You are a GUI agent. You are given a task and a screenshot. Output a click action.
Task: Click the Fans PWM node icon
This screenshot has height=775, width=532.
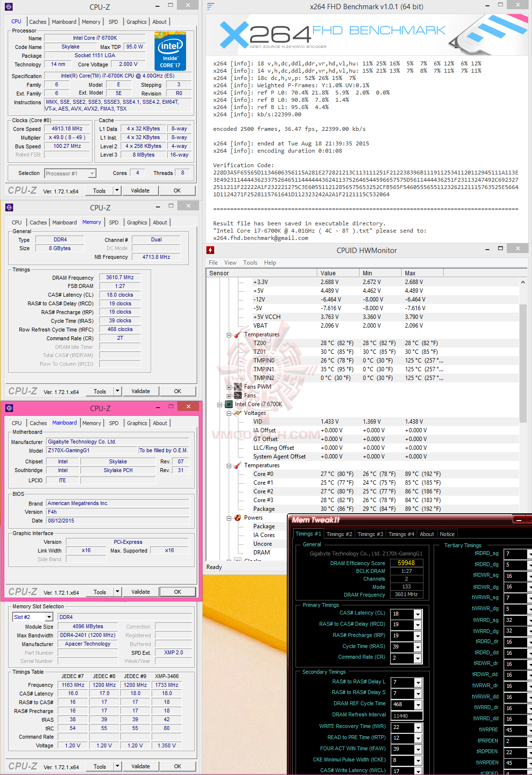coord(238,387)
